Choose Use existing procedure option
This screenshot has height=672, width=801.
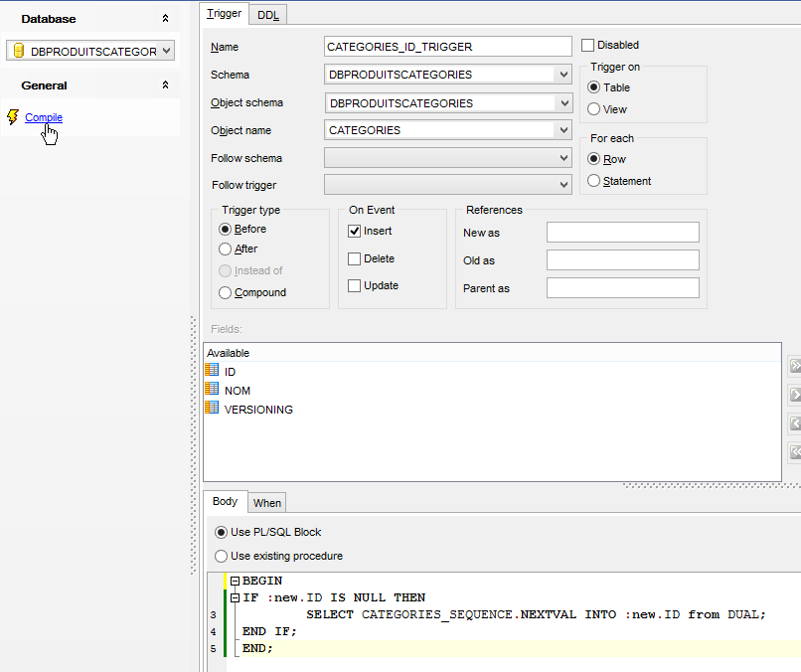tap(222, 556)
